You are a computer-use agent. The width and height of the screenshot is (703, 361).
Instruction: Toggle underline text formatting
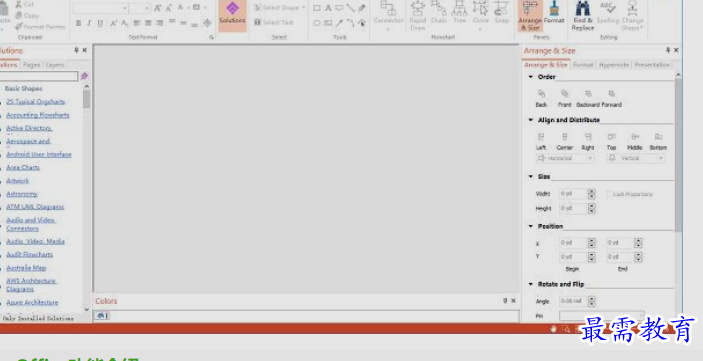point(100,23)
